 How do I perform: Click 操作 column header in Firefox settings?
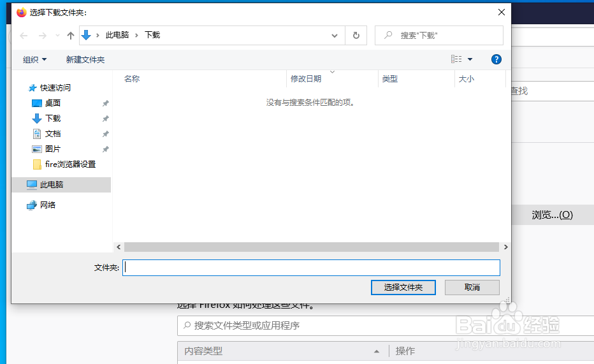405,351
